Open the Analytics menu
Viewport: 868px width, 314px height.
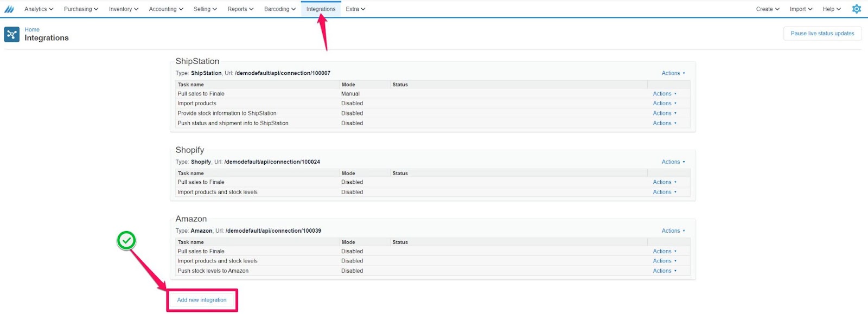tap(39, 9)
